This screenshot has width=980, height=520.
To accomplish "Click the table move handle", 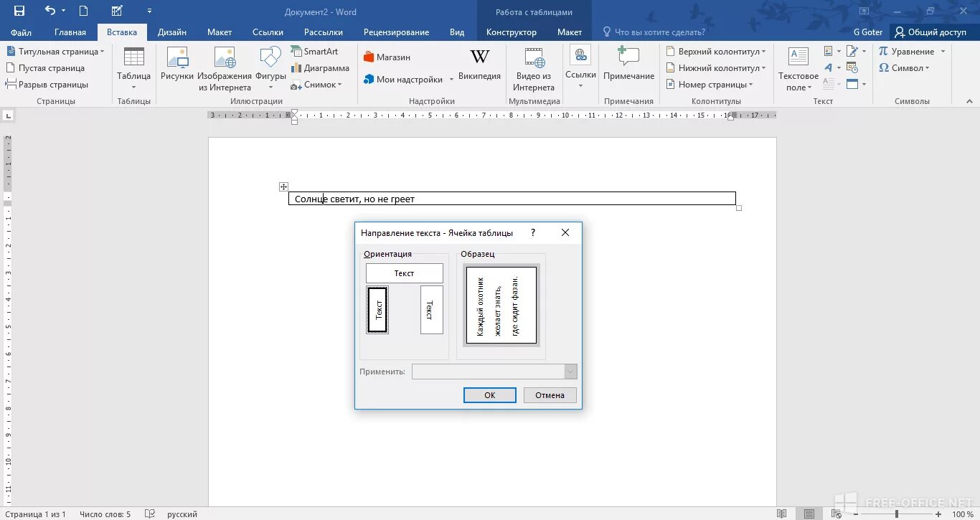I will click(x=284, y=186).
